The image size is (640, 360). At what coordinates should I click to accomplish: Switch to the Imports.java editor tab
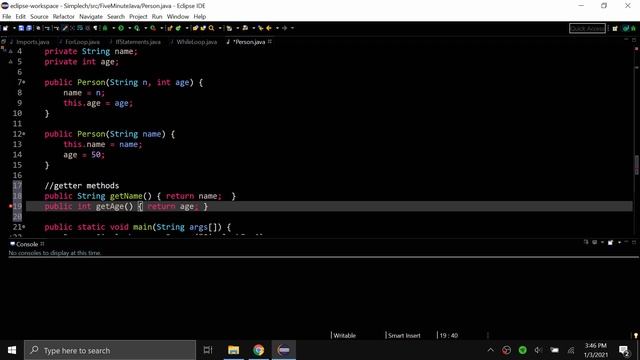coord(29,42)
